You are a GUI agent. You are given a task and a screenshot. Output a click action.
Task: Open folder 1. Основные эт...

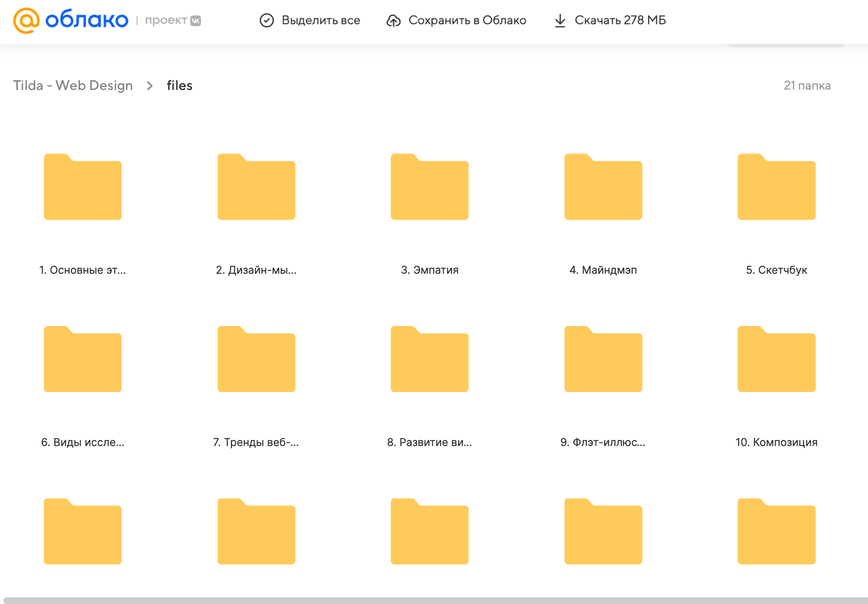coord(83,187)
